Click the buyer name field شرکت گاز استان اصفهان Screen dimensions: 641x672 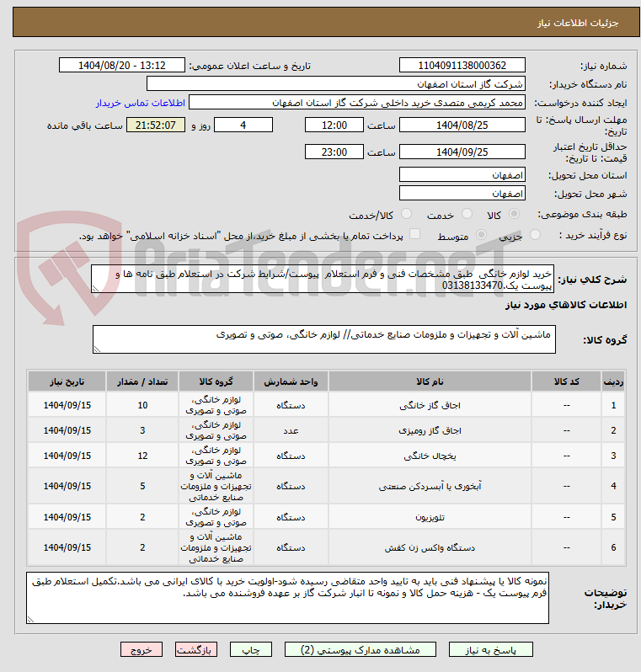[x=336, y=83]
